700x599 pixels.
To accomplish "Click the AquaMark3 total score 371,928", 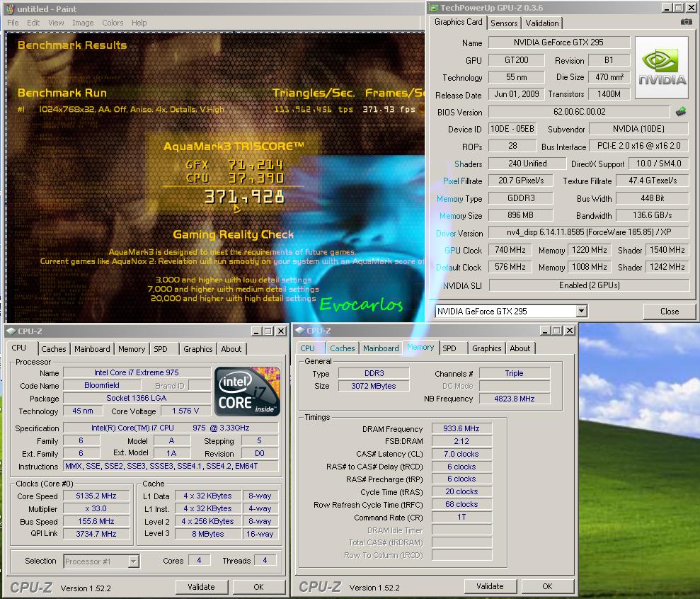I will click(244, 197).
